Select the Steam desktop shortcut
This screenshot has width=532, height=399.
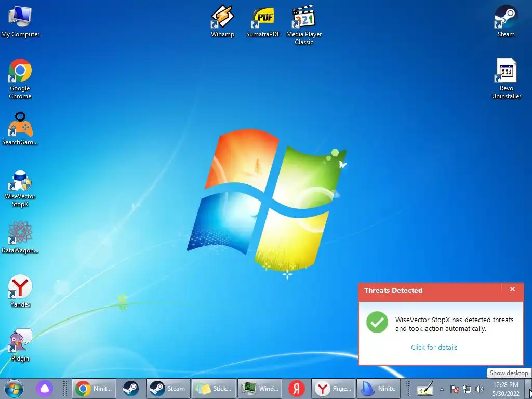(506, 21)
